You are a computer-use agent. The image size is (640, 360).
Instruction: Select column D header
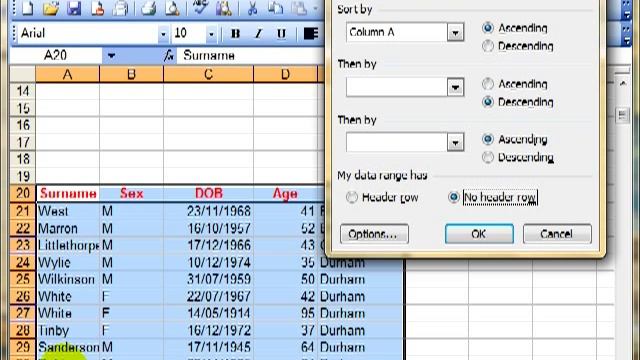[x=285, y=75]
